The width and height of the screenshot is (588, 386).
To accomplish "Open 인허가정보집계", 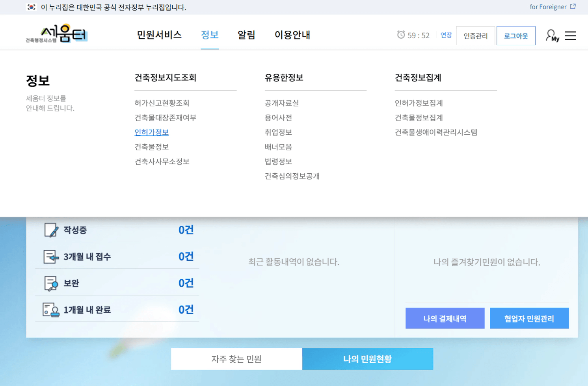I will (419, 103).
